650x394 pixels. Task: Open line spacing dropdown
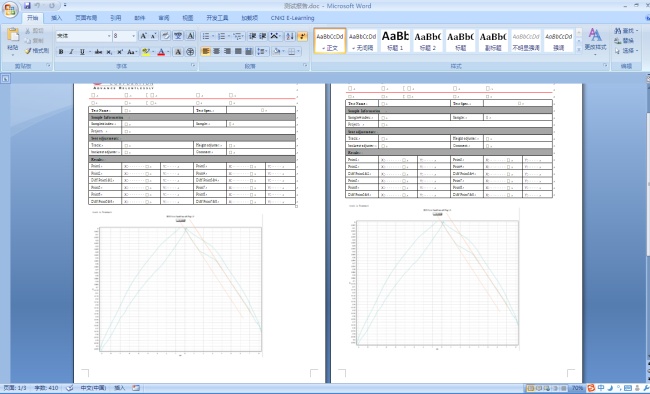coord(263,51)
